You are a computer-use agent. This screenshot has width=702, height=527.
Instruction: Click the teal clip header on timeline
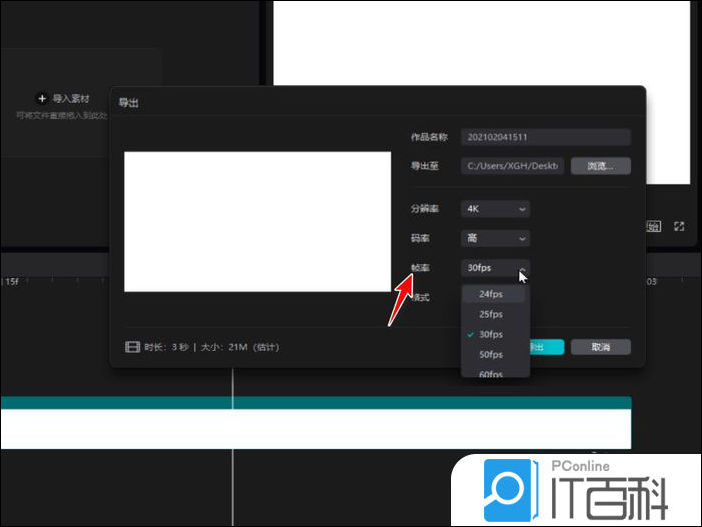pyautogui.click(x=316, y=403)
